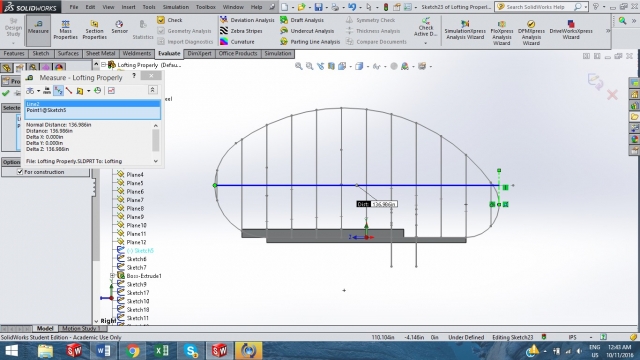Open Draft Analysis

302,20
